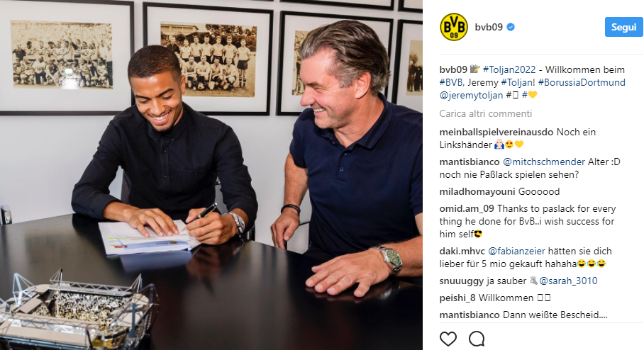This screenshot has width=644, height=350.
Task: Click the blue verified badge
Action: click(511, 27)
